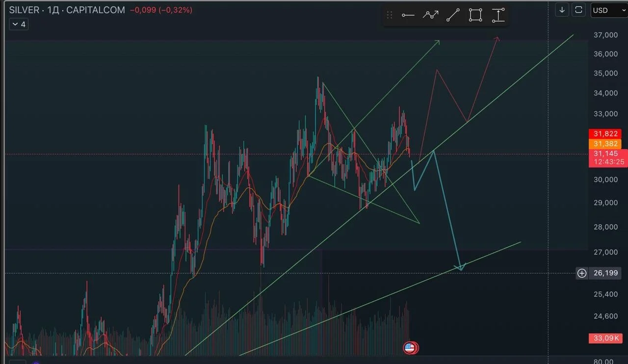Select the trend line drawing tool
The width and height of the screenshot is (628, 364).
[453, 15]
